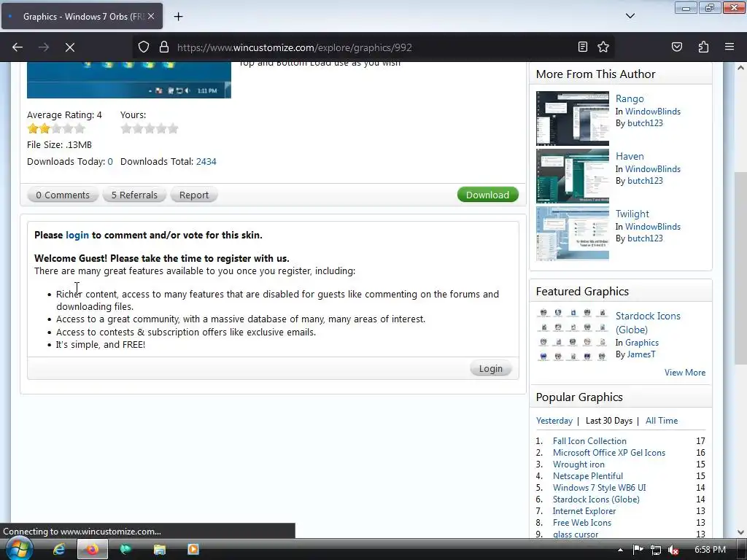Image resolution: width=747 pixels, height=560 pixels.
Task: Open Firefox application hamburger menu
Action: tap(729, 47)
